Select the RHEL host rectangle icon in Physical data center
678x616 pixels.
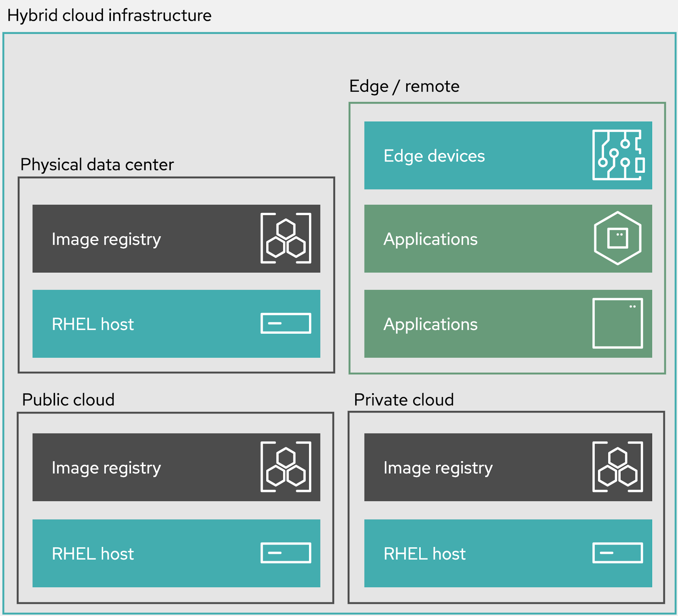click(x=286, y=324)
